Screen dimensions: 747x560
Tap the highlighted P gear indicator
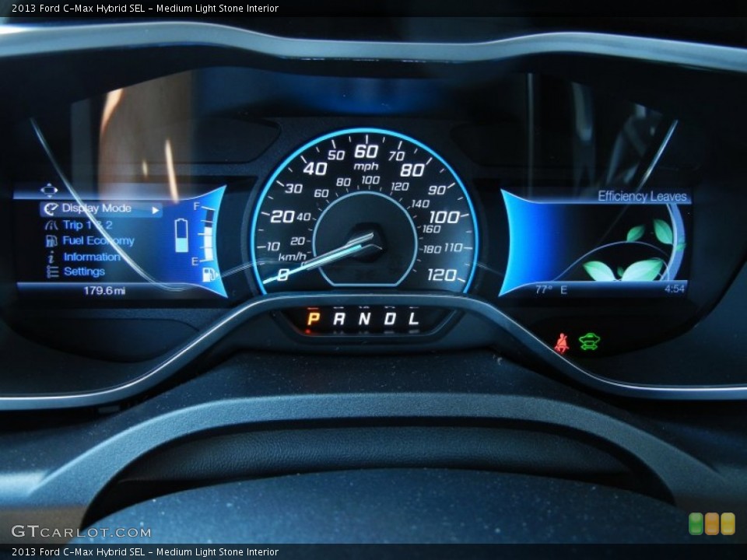pyautogui.click(x=313, y=319)
